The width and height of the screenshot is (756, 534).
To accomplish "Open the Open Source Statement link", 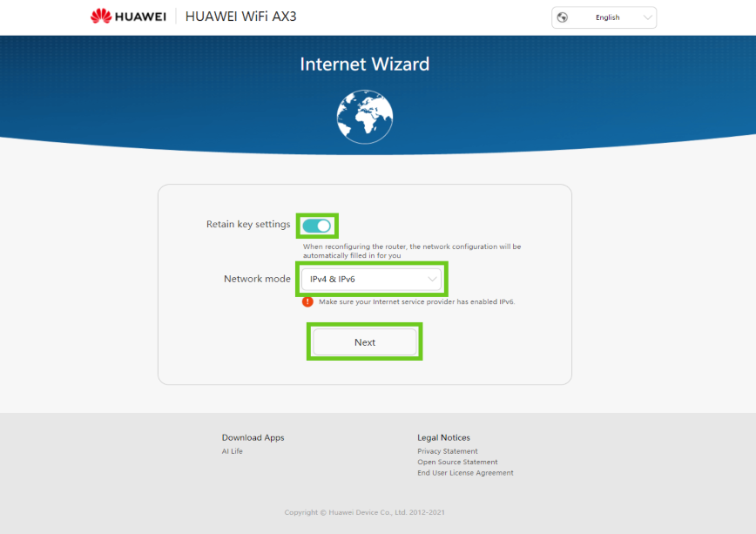I will [x=457, y=463].
